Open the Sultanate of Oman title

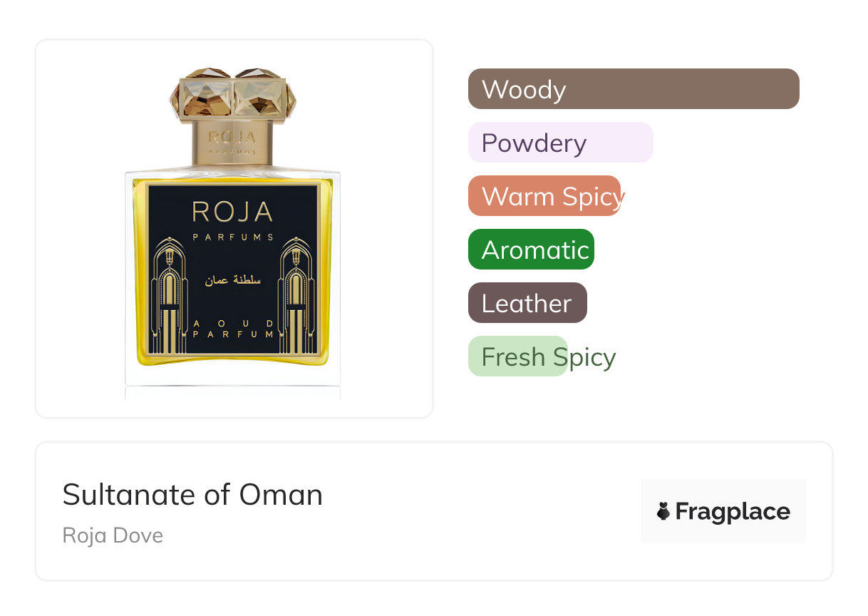coord(192,495)
